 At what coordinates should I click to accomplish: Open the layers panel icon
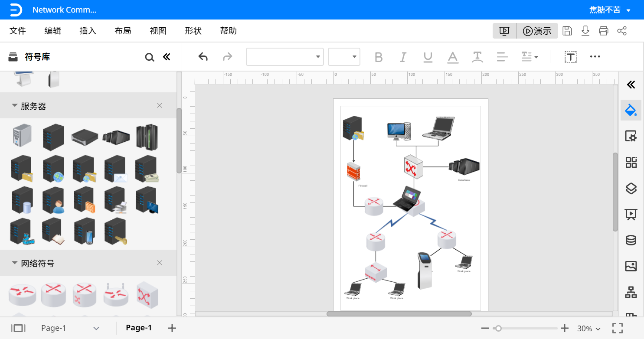tap(631, 188)
